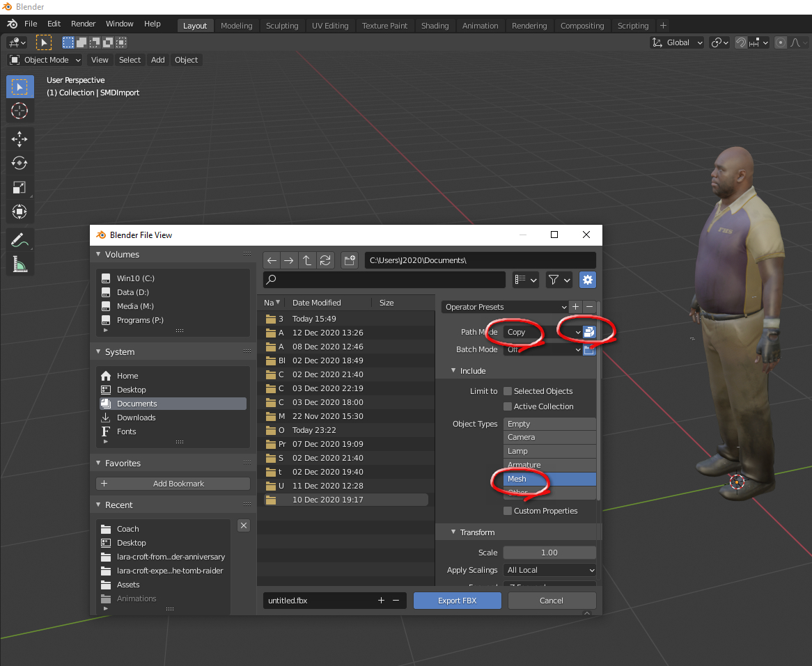Screen dimensions: 812x666
Task: Open the Win10 (C:) volume
Action: [x=173, y=278]
